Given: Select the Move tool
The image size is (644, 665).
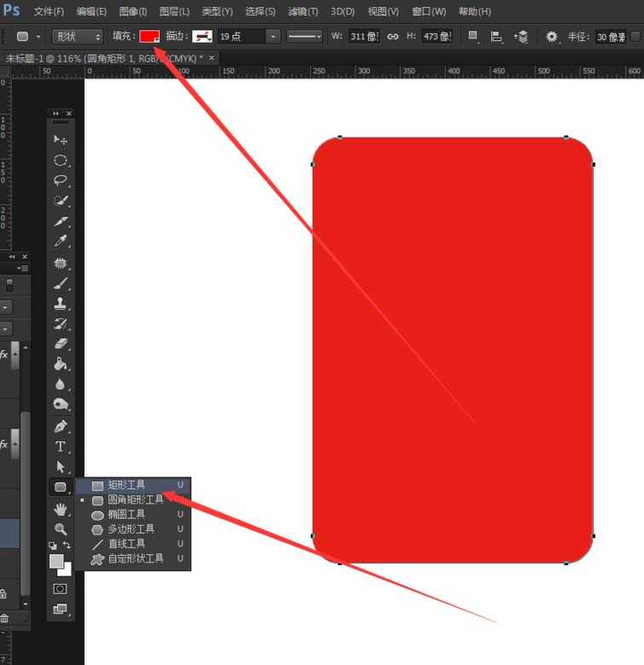Looking at the screenshot, I should pyautogui.click(x=60, y=140).
